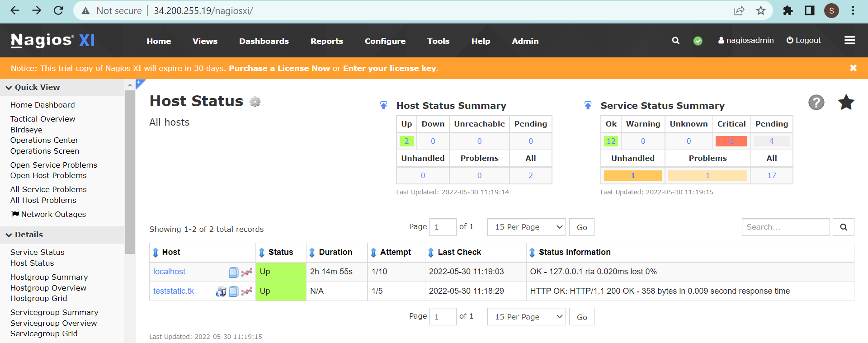Check the green system status icon

(698, 41)
